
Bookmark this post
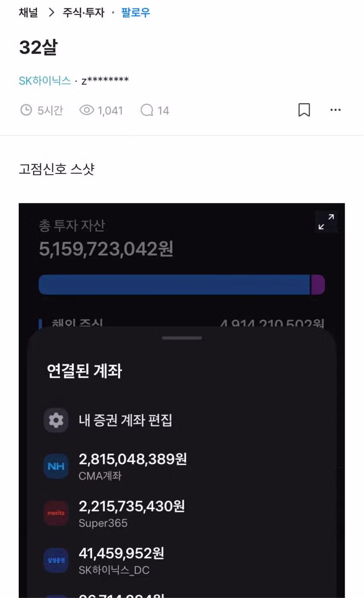[x=304, y=110]
